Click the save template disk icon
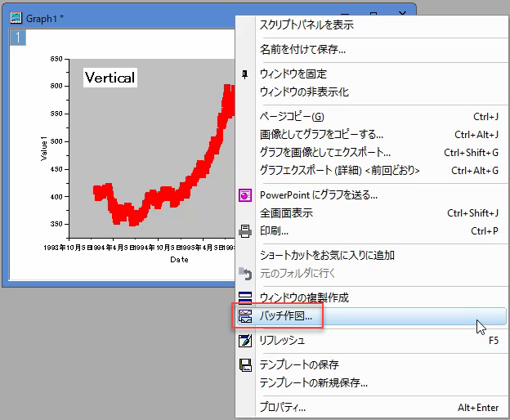This screenshot has height=420, width=510. (x=245, y=365)
